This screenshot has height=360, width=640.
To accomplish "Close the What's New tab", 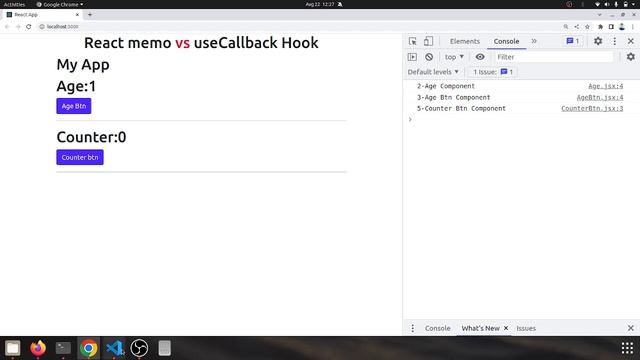I will click(x=506, y=328).
